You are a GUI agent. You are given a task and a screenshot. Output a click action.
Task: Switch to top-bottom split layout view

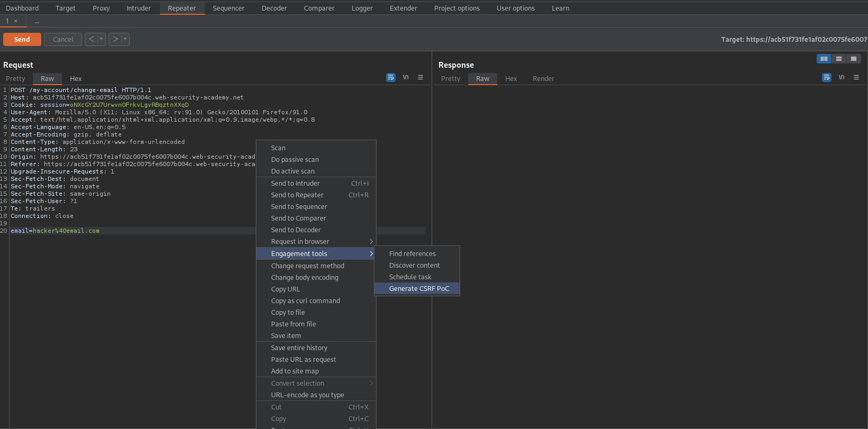click(839, 59)
